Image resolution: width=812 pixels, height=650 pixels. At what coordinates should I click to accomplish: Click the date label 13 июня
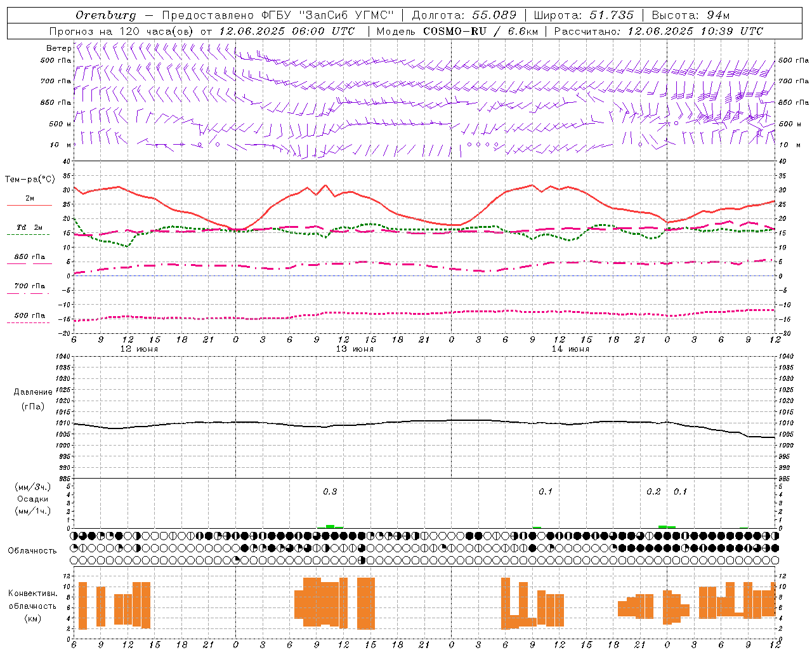pyautogui.click(x=355, y=349)
